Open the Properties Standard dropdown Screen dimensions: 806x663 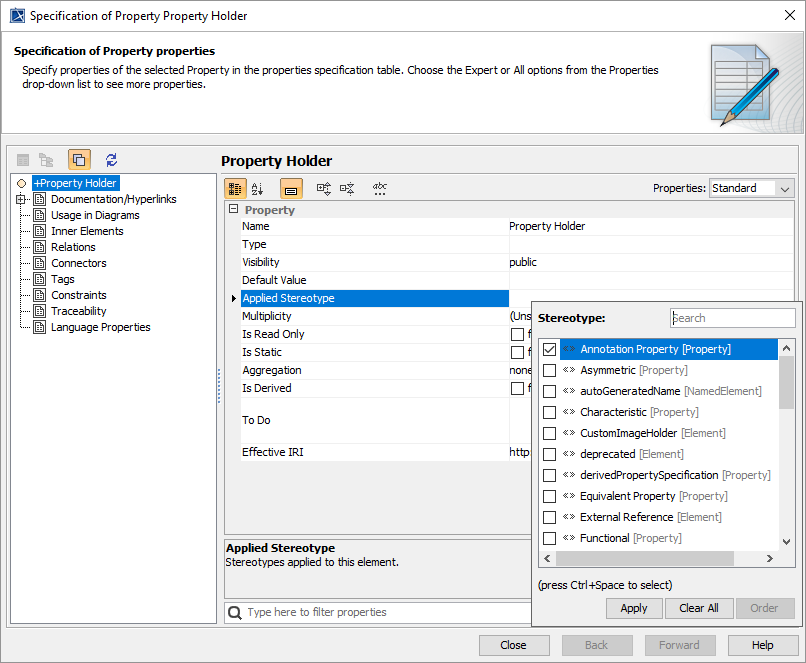[x=751, y=188]
